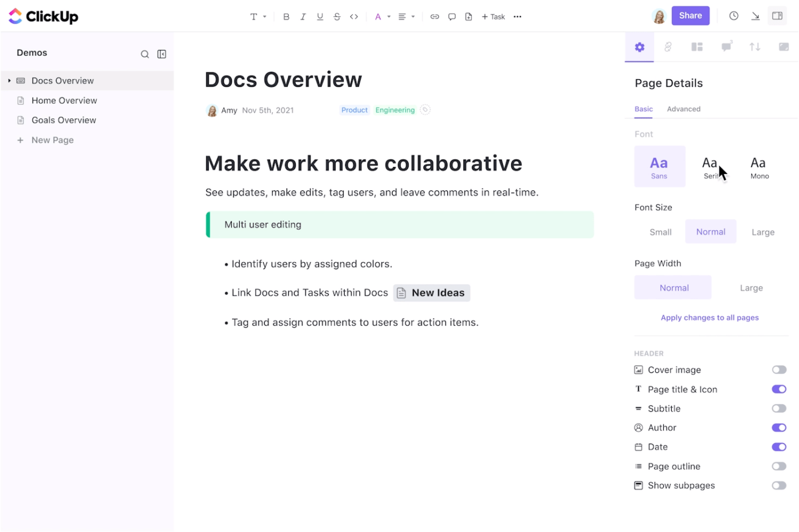Open the New Ideas doc link
Viewport: 799px width, 532px height.
tap(431, 293)
